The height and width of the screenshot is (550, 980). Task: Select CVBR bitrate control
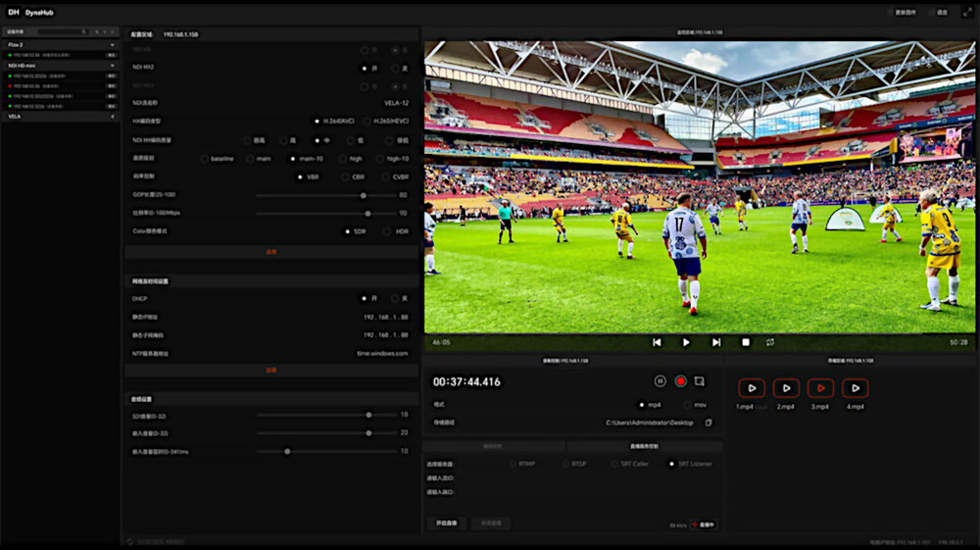(x=385, y=176)
